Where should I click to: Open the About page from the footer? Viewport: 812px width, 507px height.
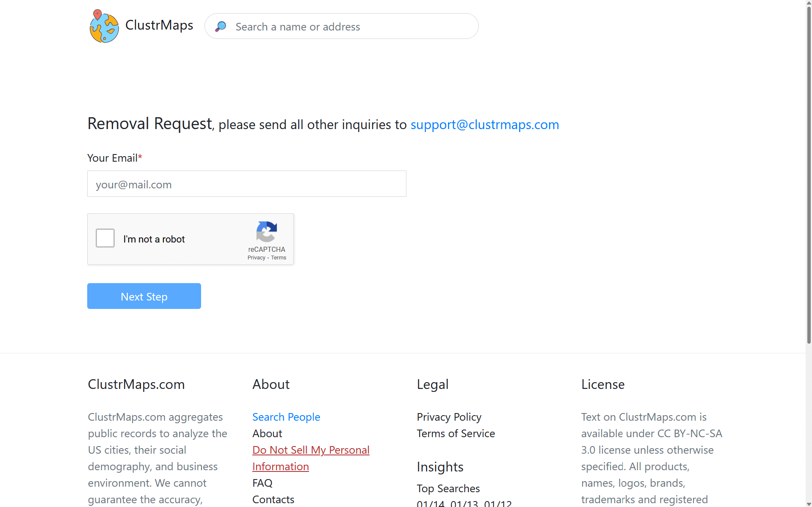point(267,433)
